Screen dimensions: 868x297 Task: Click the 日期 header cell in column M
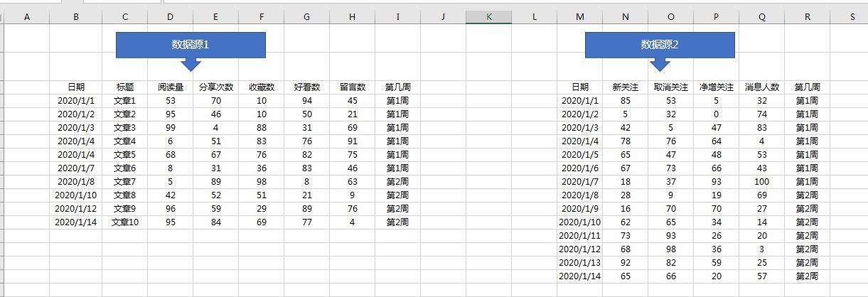click(579, 87)
